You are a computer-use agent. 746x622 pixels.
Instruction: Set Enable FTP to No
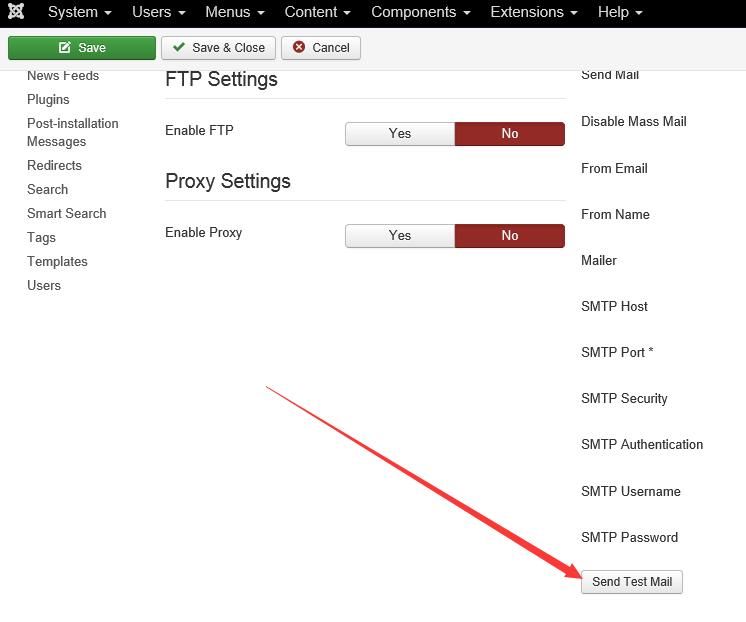pyautogui.click(x=510, y=134)
